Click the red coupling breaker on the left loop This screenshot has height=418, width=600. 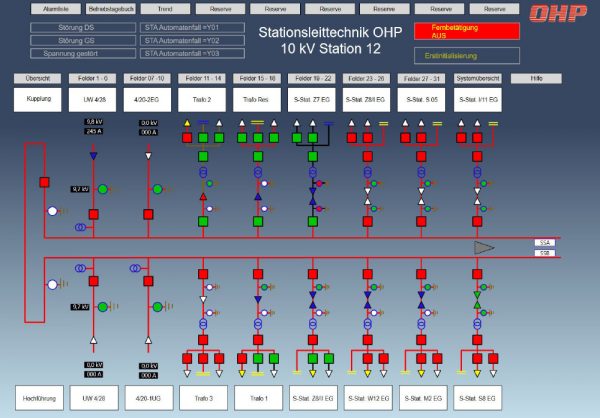pos(44,182)
